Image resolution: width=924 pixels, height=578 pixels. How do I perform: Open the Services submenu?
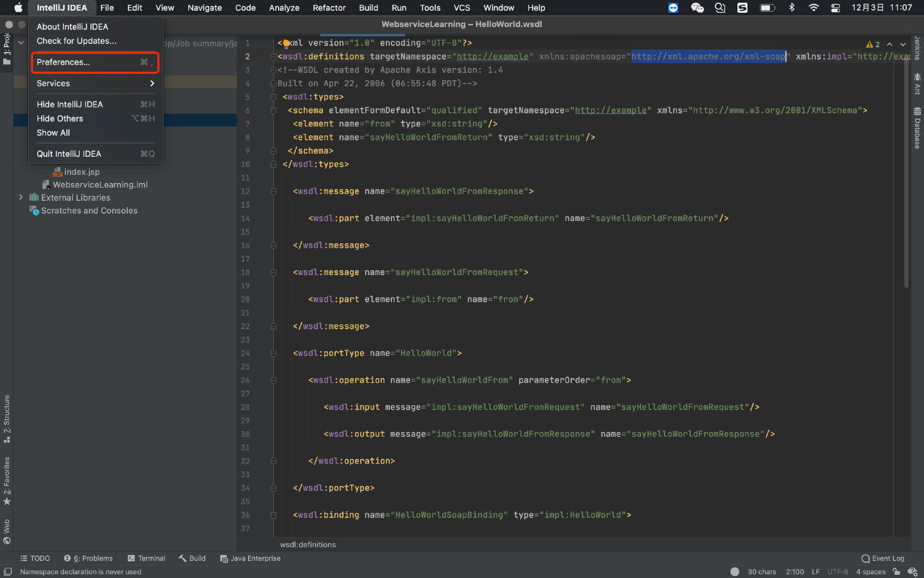click(x=95, y=83)
